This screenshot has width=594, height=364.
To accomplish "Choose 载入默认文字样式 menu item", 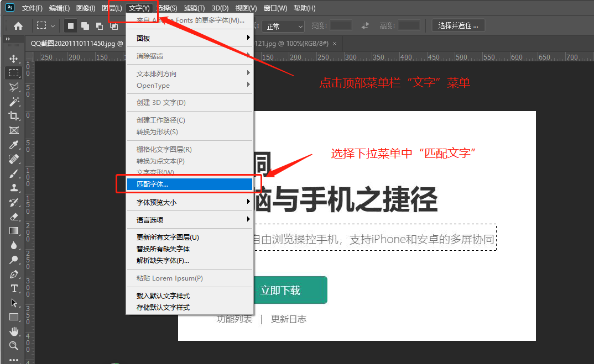I will pos(190,296).
